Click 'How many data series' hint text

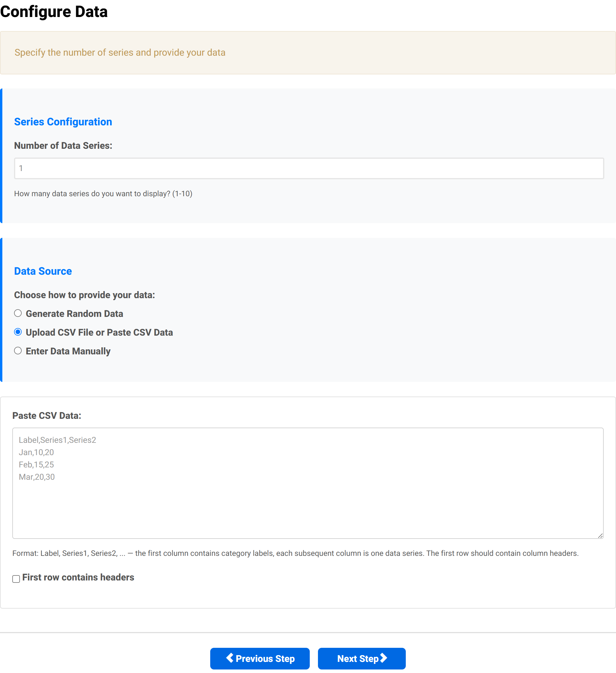(103, 194)
